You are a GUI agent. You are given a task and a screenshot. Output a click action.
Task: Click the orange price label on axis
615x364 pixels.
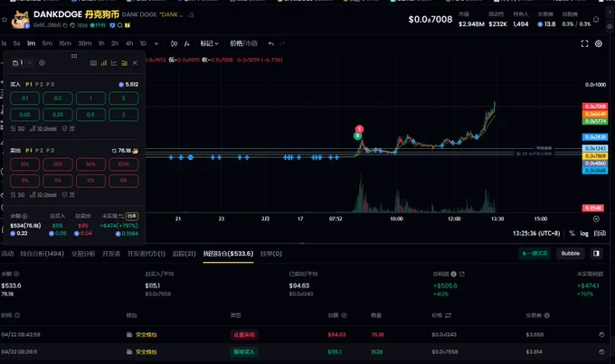[x=595, y=114]
